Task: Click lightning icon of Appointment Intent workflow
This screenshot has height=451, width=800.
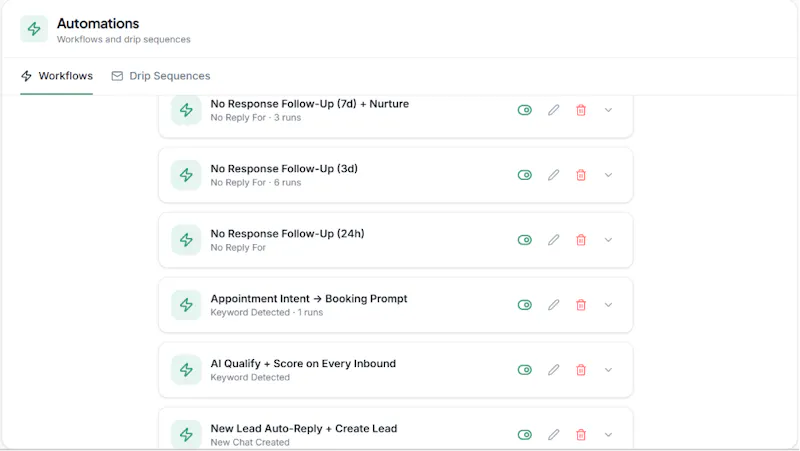Action: (x=186, y=305)
